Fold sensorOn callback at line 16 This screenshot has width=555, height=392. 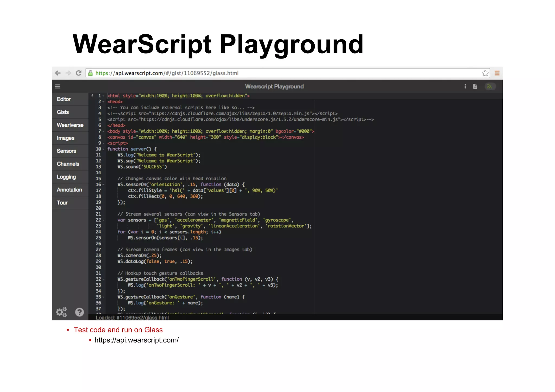pos(104,185)
